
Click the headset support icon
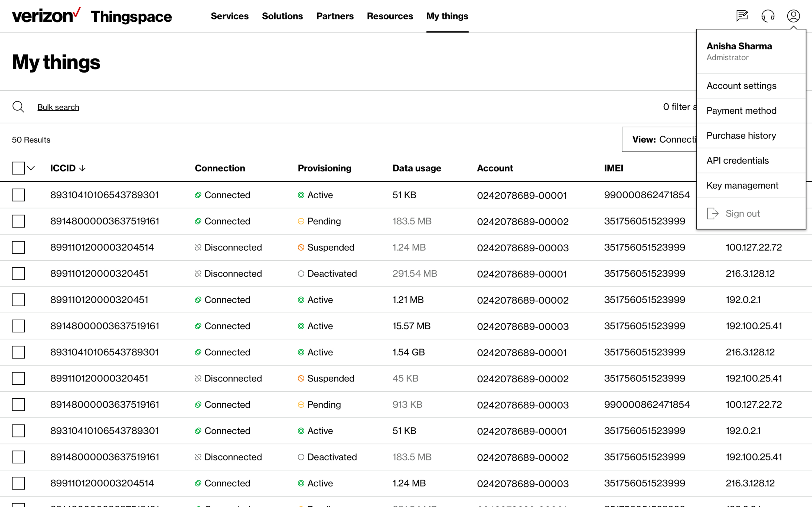tap(768, 16)
